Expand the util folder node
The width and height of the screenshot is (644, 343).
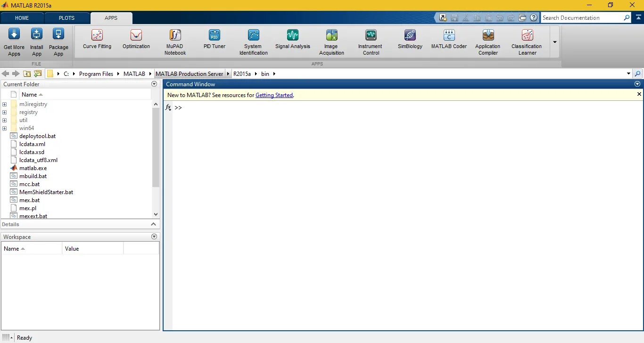pyautogui.click(x=4, y=120)
